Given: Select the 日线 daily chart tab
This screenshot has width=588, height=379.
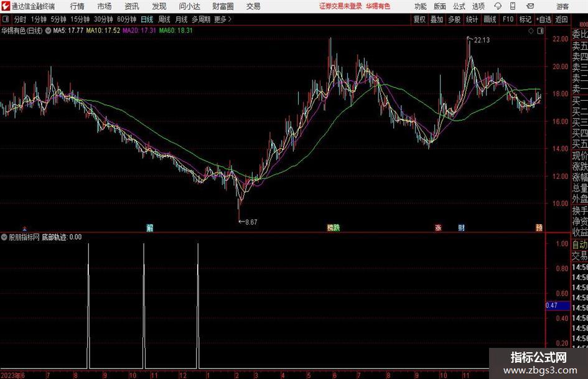Looking at the screenshot, I should (x=147, y=19).
